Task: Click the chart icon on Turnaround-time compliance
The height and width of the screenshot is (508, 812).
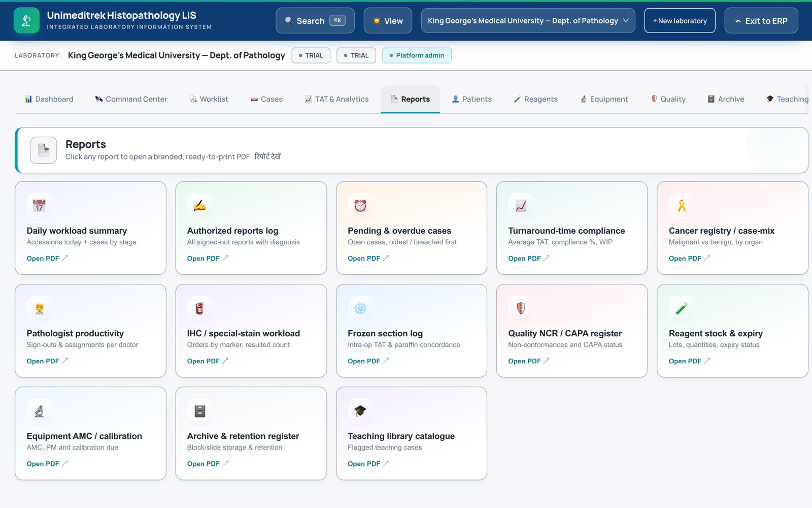Action: point(521,206)
